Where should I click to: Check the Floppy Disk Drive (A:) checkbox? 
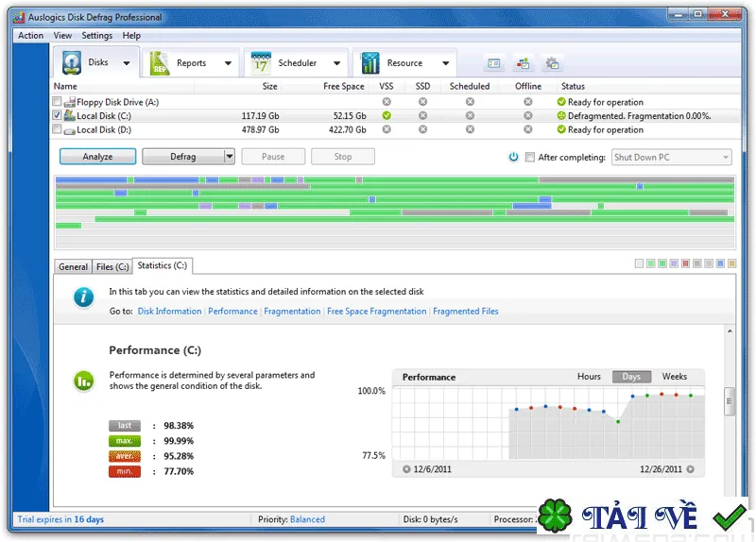(x=57, y=101)
